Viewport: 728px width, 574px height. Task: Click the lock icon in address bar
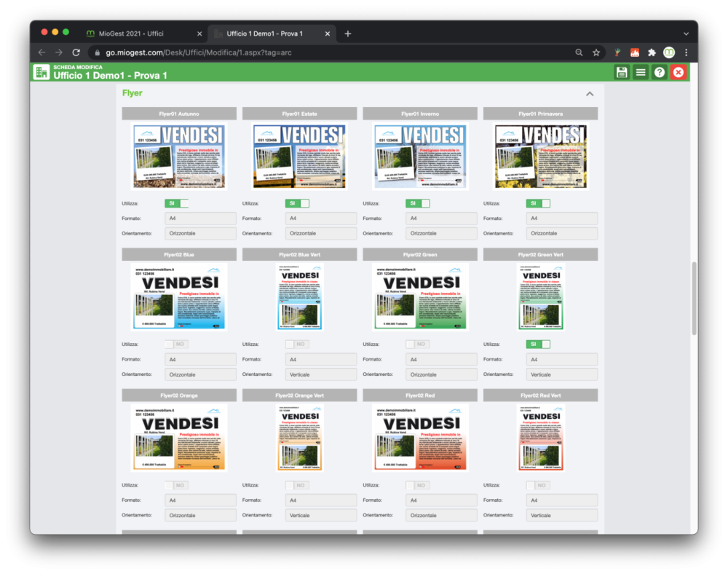click(x=97, y=52)
